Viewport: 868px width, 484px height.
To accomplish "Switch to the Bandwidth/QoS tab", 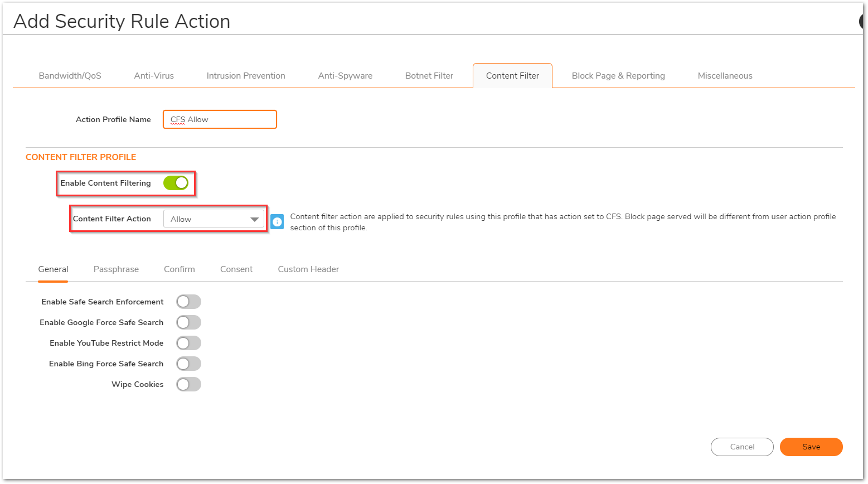I will coord(70,76).
